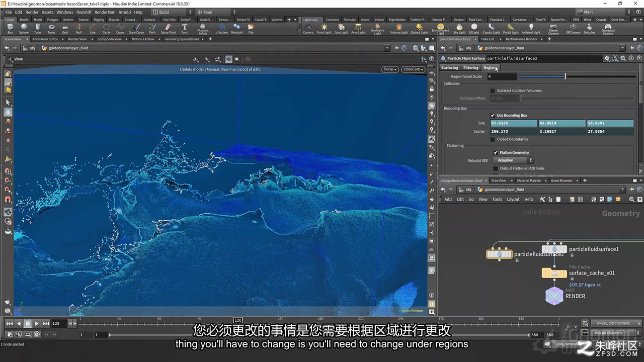
Task: Select the Sphere shelf tool
Action: click(24, 29)
